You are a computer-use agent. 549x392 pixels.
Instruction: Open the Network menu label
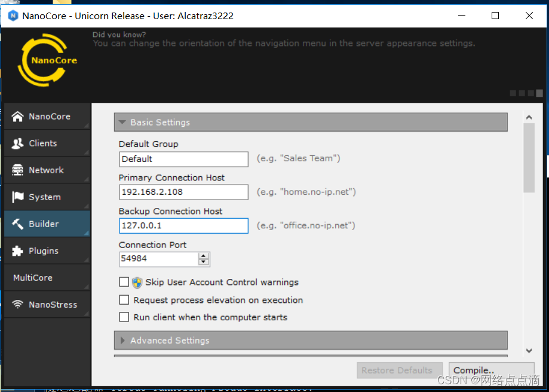point(46,170)
